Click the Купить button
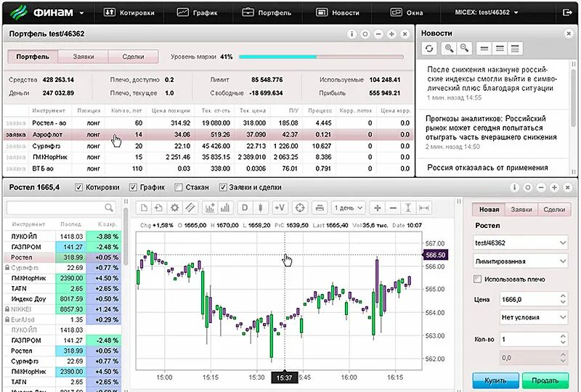The image size is (581, 392). pos(495,380)
